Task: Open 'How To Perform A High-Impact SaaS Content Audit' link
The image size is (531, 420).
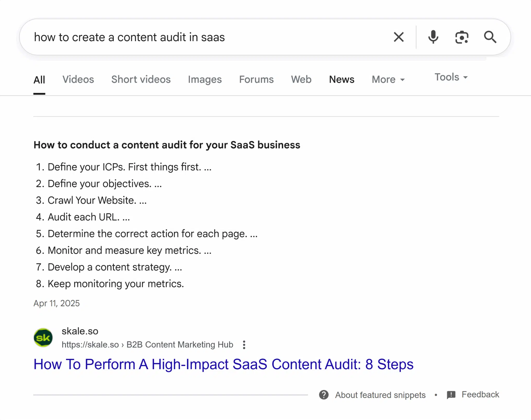Action: pos(223,364)
